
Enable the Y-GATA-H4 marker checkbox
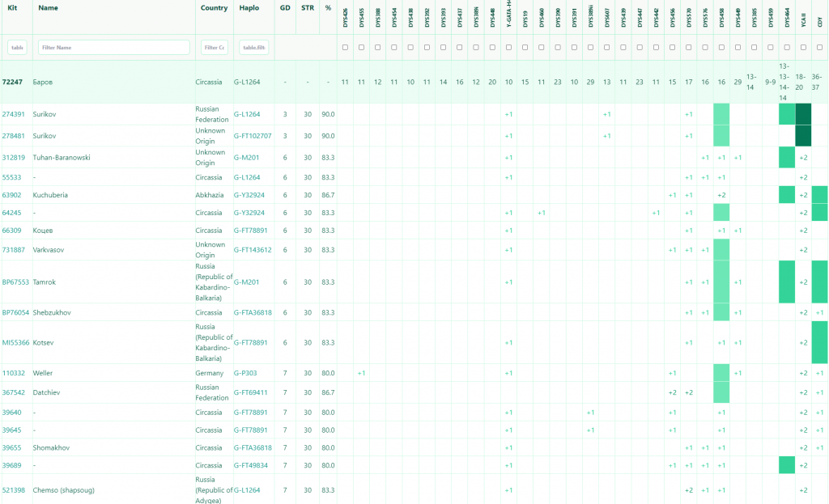point(508,48)
